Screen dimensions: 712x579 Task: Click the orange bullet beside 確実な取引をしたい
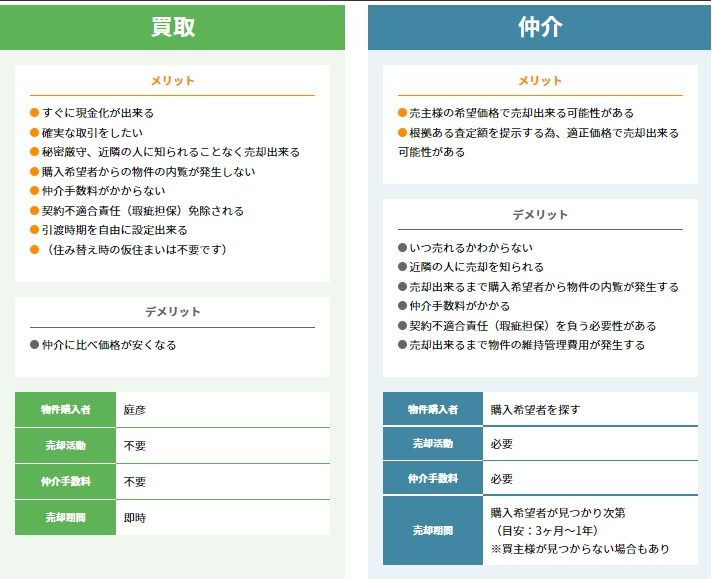[35, 133]
